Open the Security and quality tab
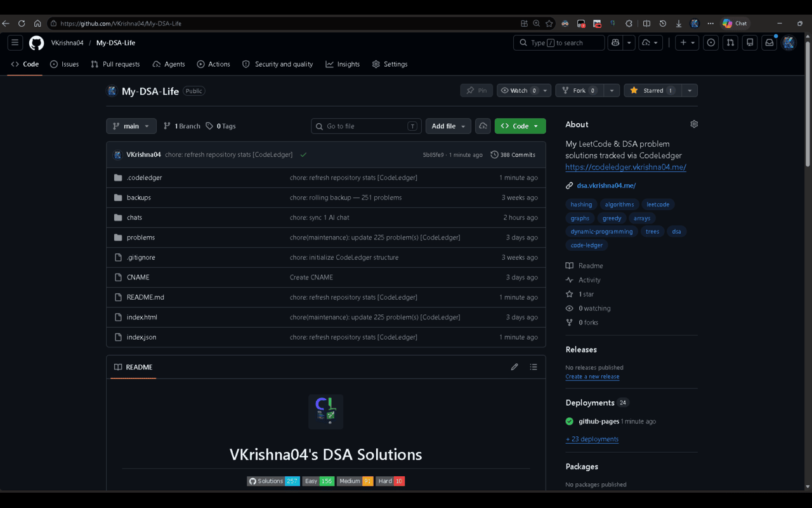Viewport: 812px width, 508px height. 278,64
